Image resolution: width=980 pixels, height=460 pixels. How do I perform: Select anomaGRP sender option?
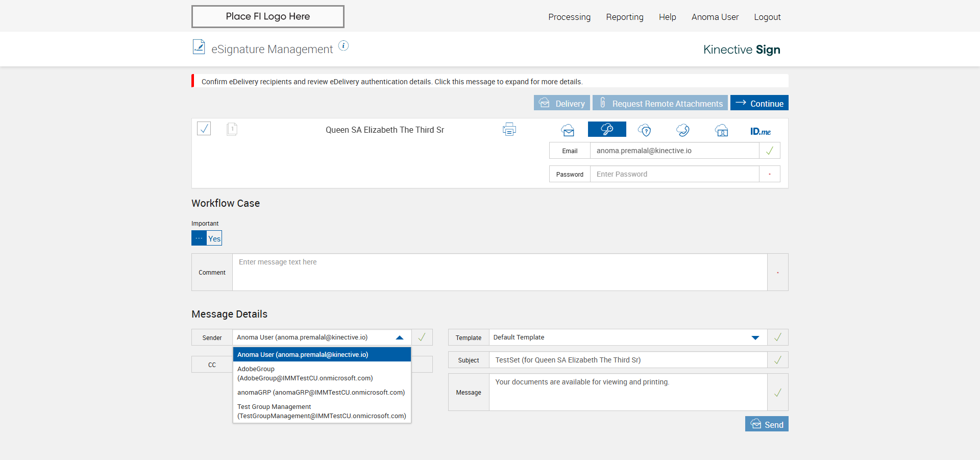[x=321, y=393]
